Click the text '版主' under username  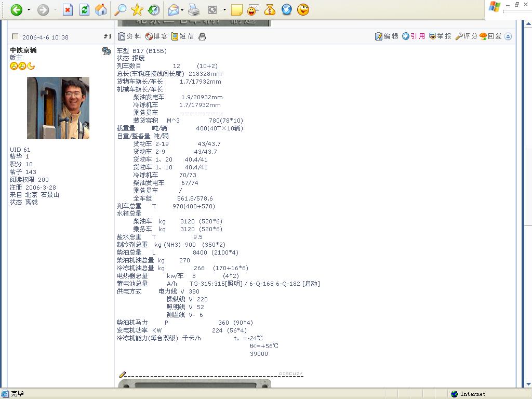click(x=16, y=58)
